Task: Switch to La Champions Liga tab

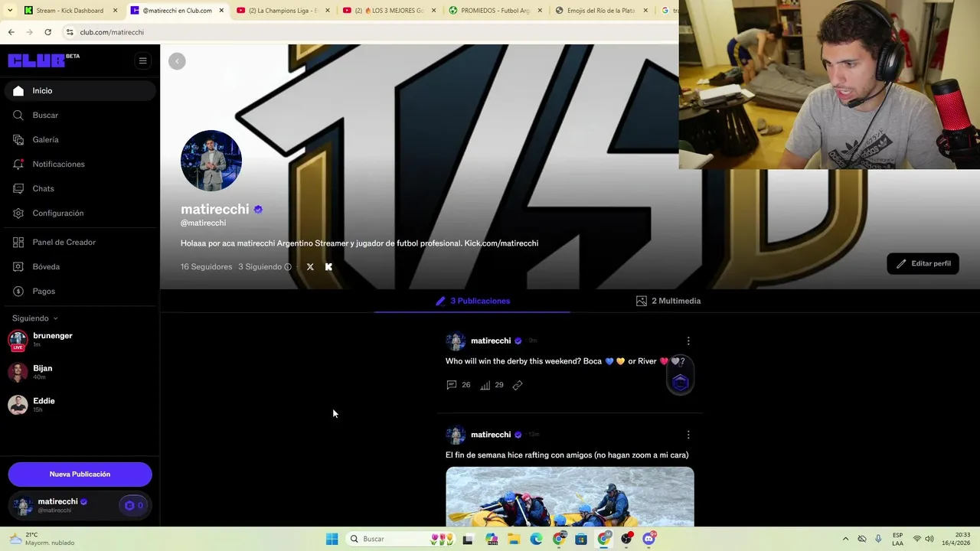Action: [282, 11]
